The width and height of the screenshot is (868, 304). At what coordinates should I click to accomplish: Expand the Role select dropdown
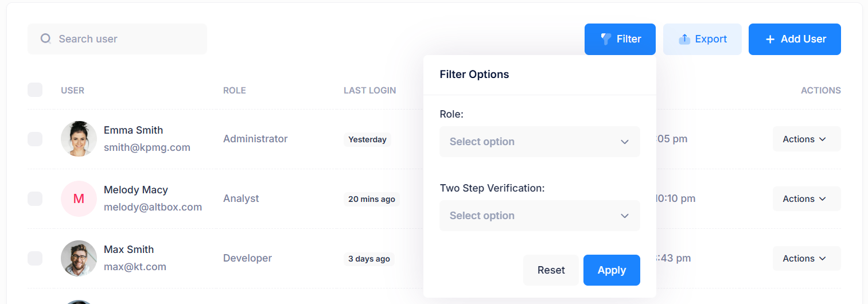540,142
